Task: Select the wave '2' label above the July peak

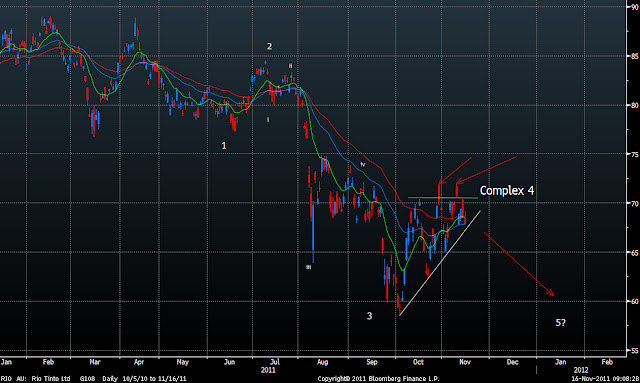Action: 269,46
